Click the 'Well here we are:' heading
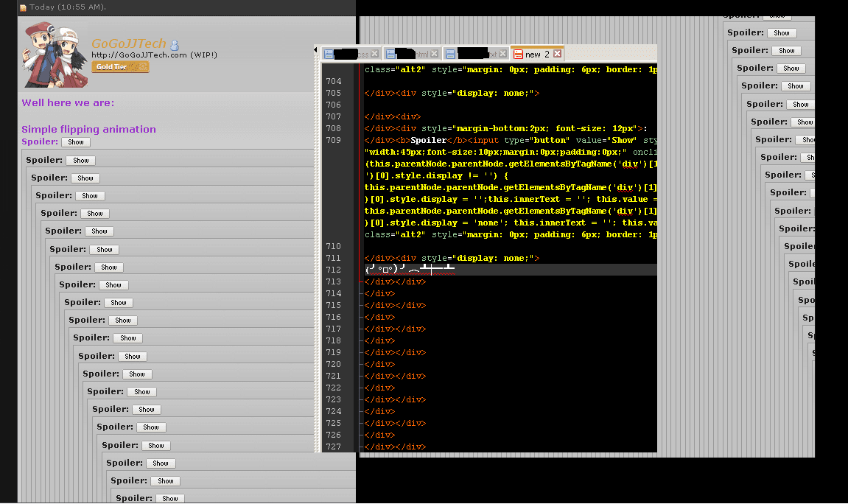The height and width of the screenshot is (504, 848). point(68,102)
